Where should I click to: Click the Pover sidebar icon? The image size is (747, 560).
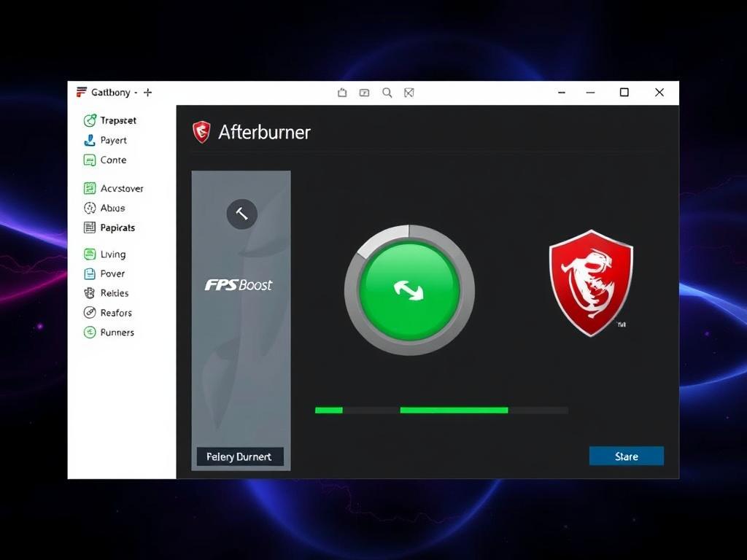click(90, 274)
